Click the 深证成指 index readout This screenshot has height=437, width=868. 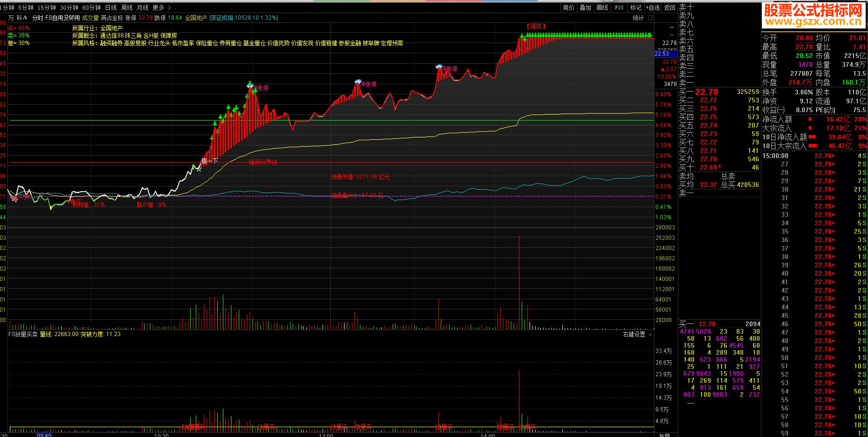click(x=244, y=18)
